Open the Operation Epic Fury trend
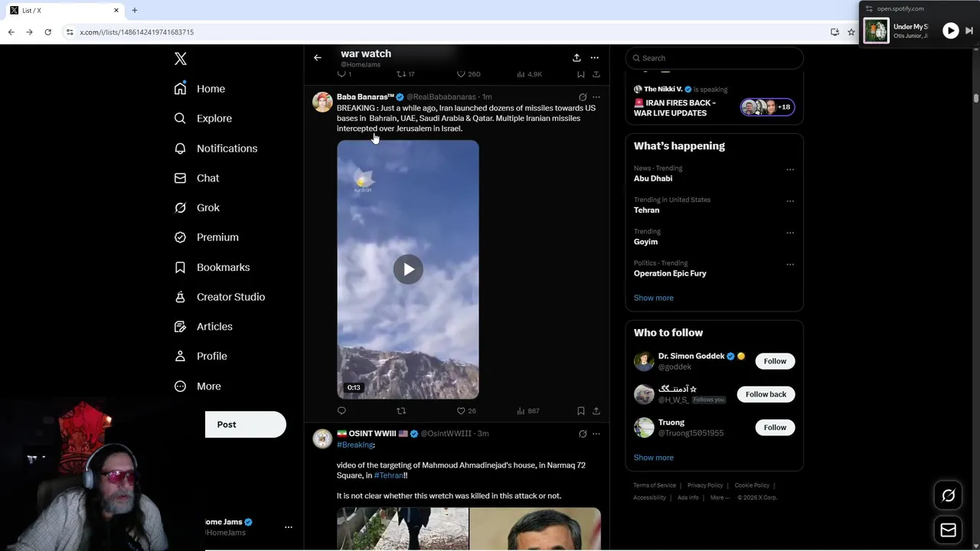This screenshot has height=551, width=980. (x=670, y=273)
